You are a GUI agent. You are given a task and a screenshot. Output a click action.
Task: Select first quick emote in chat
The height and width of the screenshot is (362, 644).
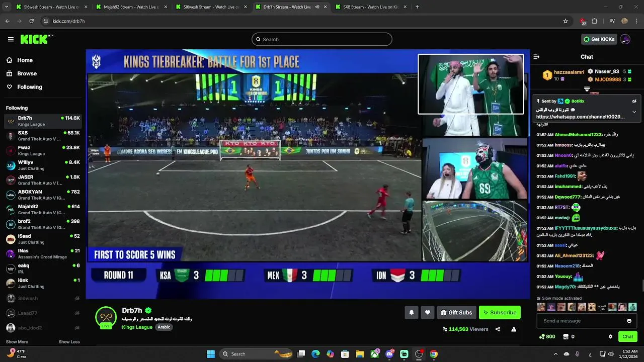pos(541,307)
